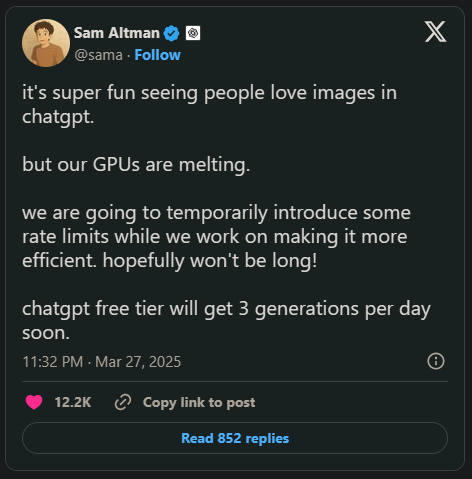This screenshot has width=472, height=479.
Task: Click the OpenAI affiliation badge beside the name
Action: click(193, 33)
